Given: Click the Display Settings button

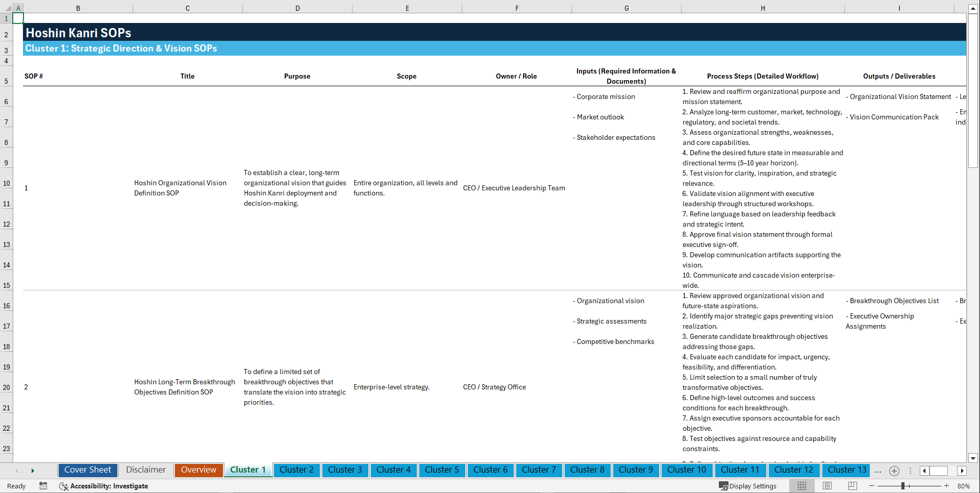Looking at the screenshot, I should tap(748, 486).
